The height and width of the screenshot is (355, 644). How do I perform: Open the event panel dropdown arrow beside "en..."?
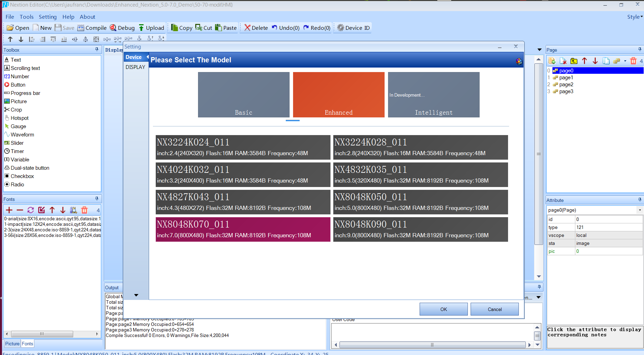pyautogui.click(x=539, y=297)
